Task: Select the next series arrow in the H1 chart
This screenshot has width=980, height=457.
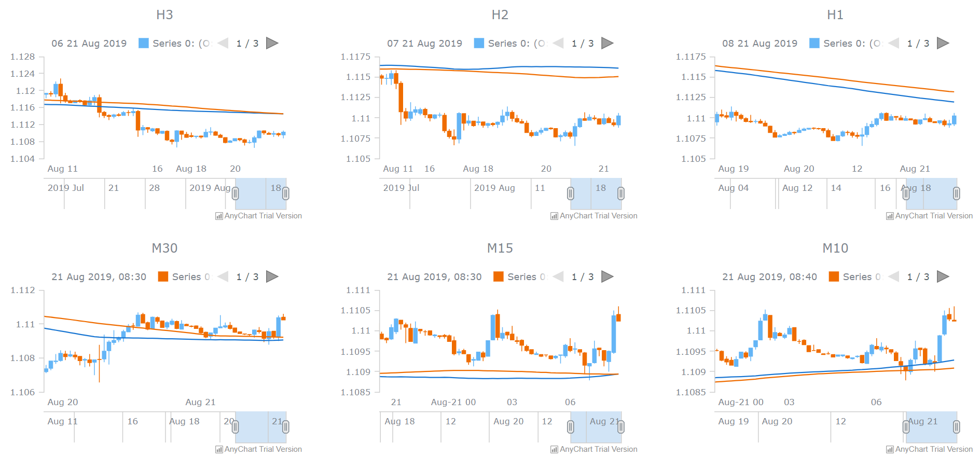Action: (x=943, y=43)
